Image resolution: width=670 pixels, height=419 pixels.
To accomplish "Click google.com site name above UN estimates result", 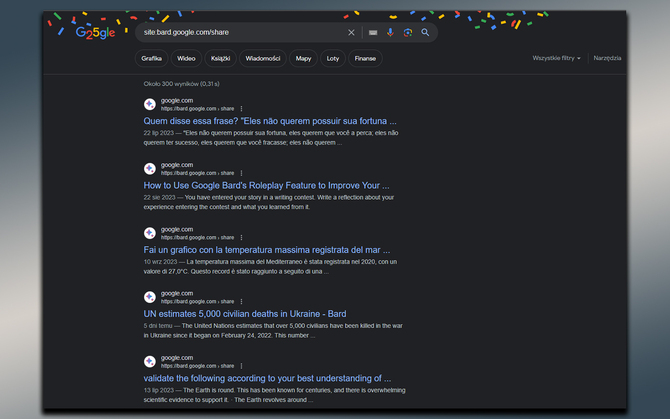I will [177, 293].
